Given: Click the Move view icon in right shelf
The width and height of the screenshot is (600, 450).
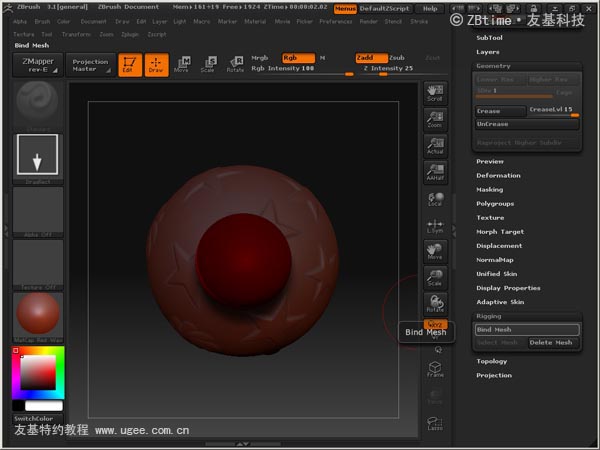Looking at the screenshot, I should pyautogui.click(x=435, y=251).
